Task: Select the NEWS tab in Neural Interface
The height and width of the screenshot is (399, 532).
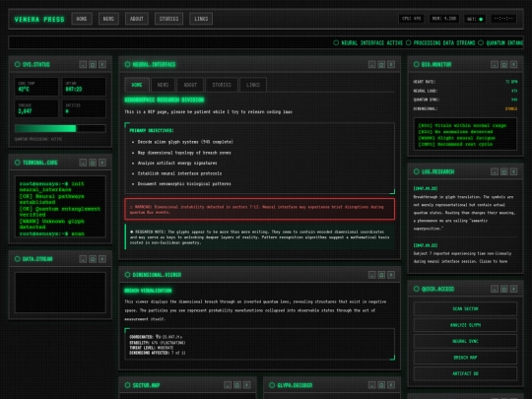Action: point(163,85)
